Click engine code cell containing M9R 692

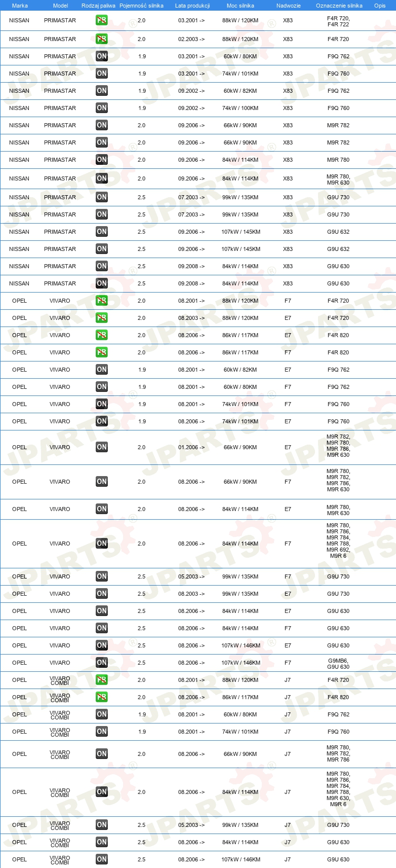tap(338, 540)
